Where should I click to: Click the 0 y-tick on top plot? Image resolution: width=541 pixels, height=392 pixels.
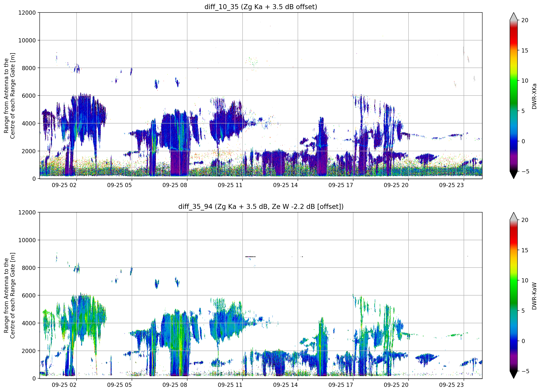point(34,179)
